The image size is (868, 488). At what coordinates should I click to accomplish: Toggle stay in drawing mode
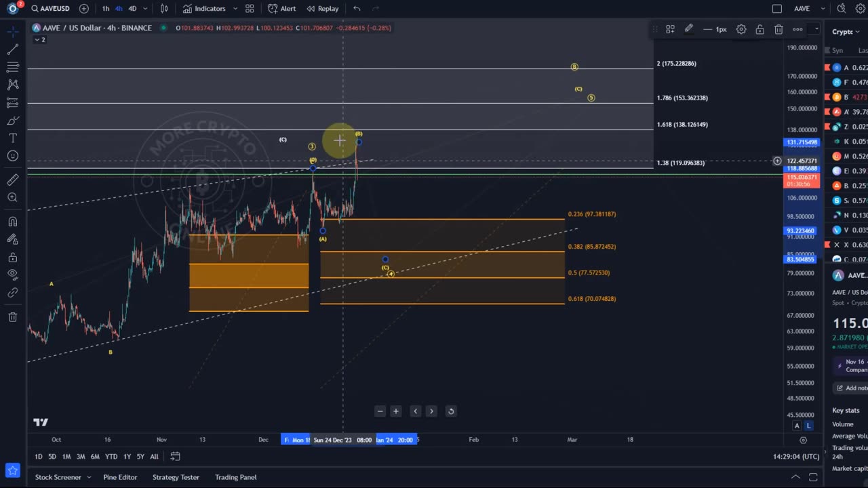pyautogui.click(x=12, y=239)
